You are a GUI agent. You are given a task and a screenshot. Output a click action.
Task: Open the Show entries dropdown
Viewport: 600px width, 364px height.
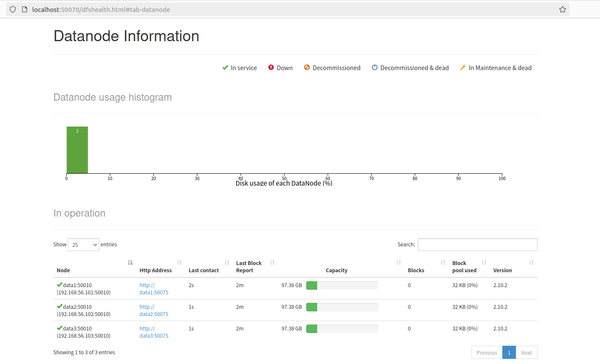pyautogui.click(x=83, y=245)
